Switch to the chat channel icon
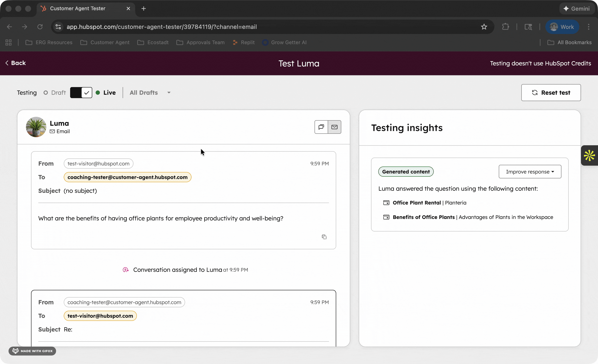Image resolution: width=598 pixels, height=364 pixels. tap(321, 127)
